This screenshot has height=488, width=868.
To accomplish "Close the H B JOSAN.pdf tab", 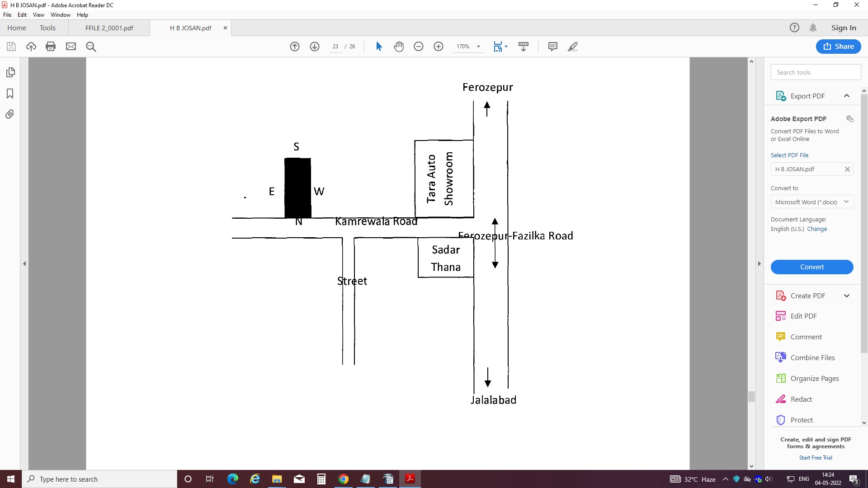I will pyautogui.click(x=225, y=28).
